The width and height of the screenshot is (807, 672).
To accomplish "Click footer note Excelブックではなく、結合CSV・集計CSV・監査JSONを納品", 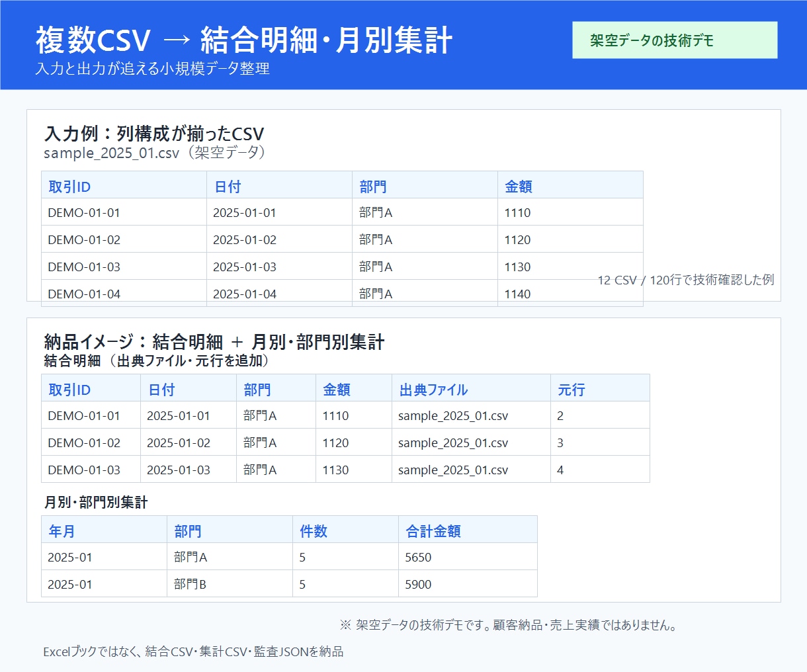I will tap(193, 652).
